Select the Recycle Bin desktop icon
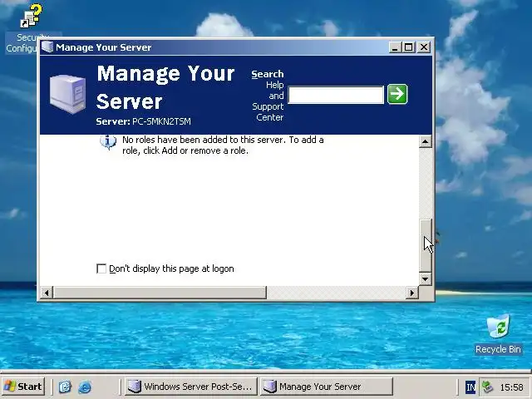The width and height of the screenshot is (532, 399). click(x=498, y=334)
